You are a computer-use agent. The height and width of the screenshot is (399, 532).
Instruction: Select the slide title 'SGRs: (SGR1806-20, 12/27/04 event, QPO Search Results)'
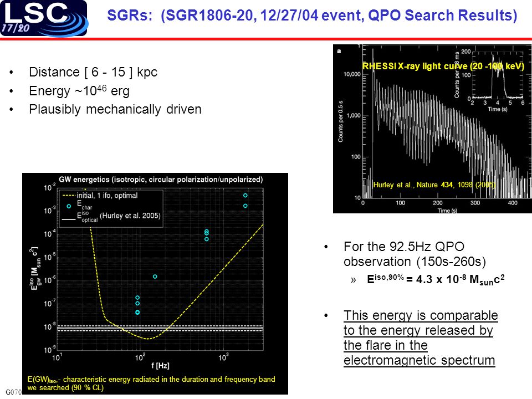312,16
